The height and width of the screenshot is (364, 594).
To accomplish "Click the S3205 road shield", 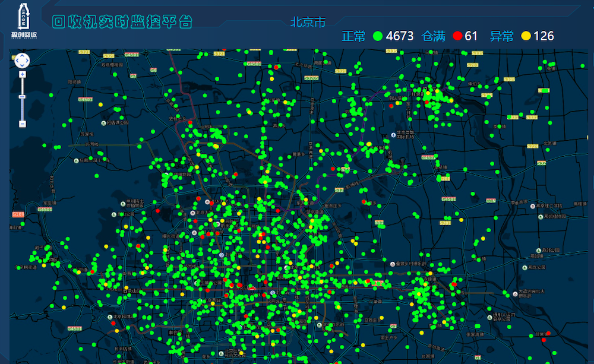I will (x=311, y=78).
